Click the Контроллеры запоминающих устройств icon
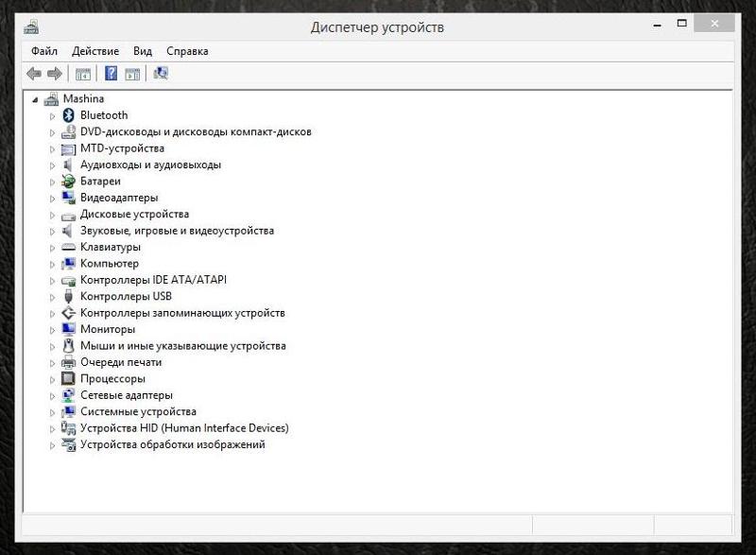Screen dimensions: 756x555 [x=68, y=313]
